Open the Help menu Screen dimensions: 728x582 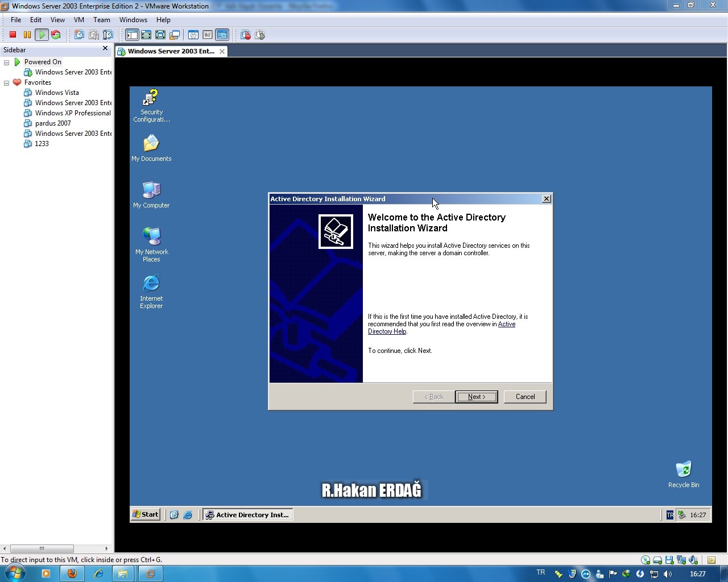coord(163,19)
